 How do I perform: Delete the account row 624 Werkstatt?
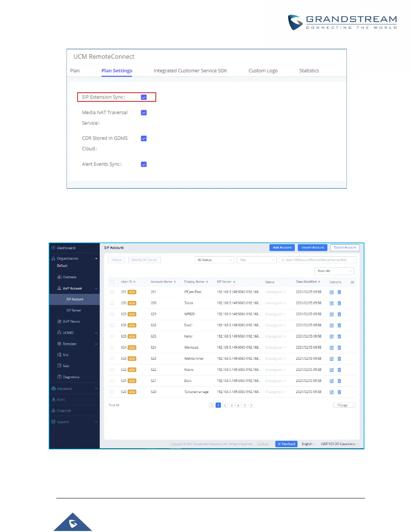coord(339,348)
